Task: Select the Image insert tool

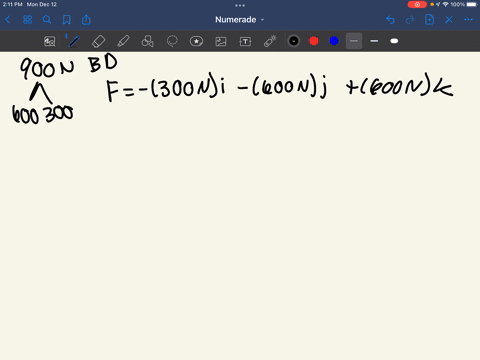Action: (x=221, y=41)
